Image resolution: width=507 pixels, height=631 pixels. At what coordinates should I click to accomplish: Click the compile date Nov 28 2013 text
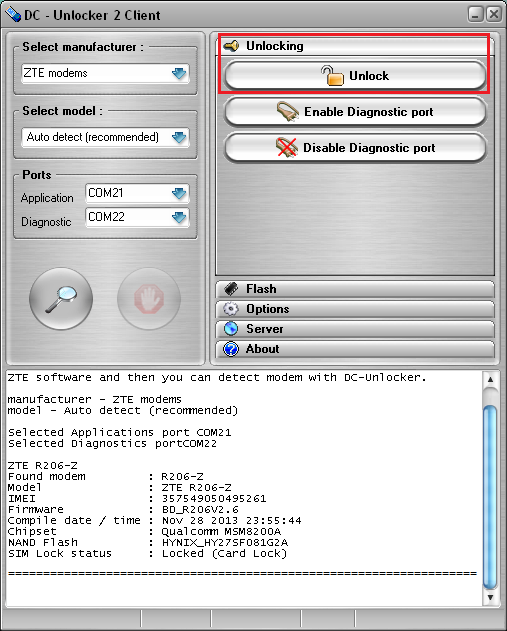(231, 520)
